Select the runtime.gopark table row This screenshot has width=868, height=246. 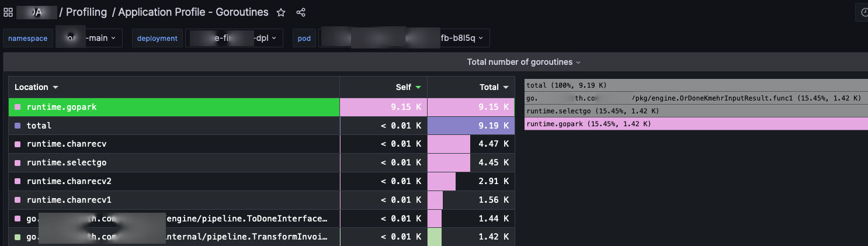pos(262,107)
